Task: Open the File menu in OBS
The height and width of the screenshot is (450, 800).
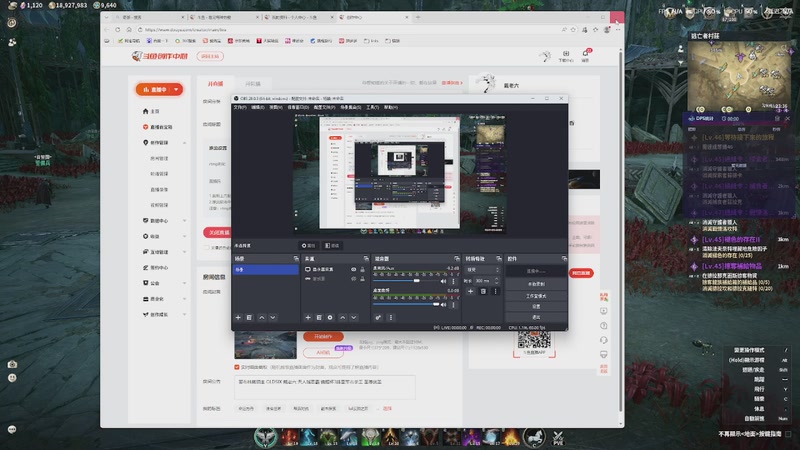Action: pos(240,107)
